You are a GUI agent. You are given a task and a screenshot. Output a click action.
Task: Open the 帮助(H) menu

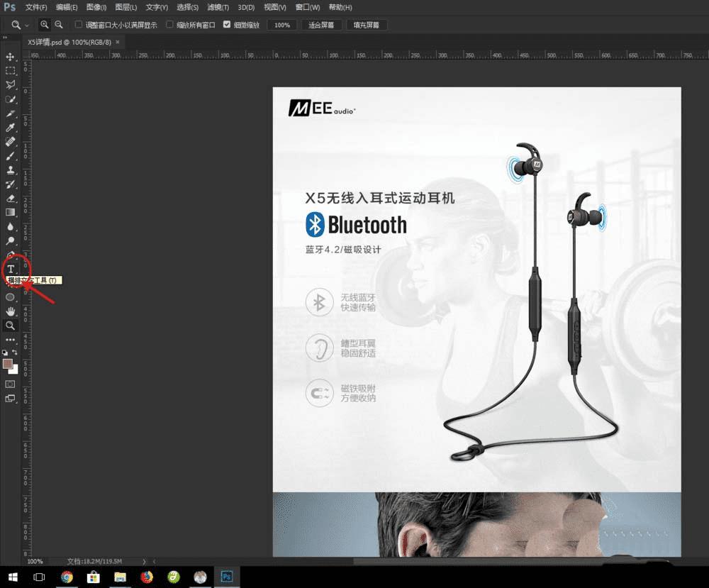340,7
